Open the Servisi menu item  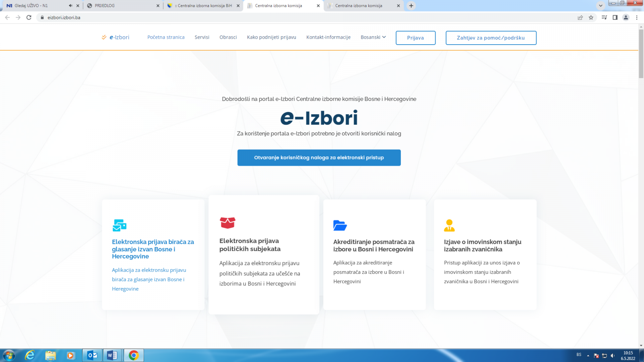pos(202,37)
